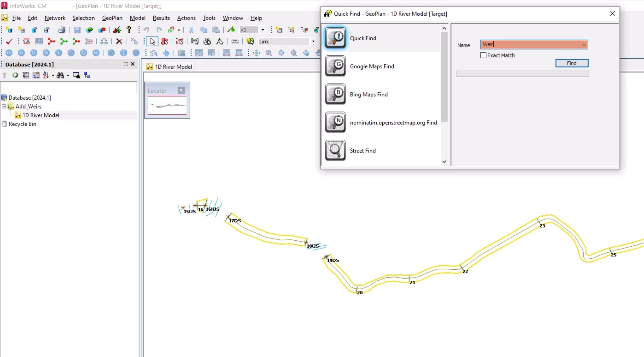Image resolution: width=644 pixels, height=357 pixels.
Task: Click the node label 17DS on the GeoPlan
Action: click(x=235, y=221)
